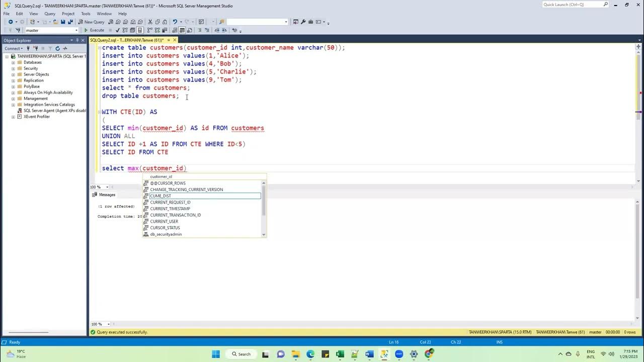Screen dimensions: 644x362
Task: Open the Help menu
Action: pos(122,14)
